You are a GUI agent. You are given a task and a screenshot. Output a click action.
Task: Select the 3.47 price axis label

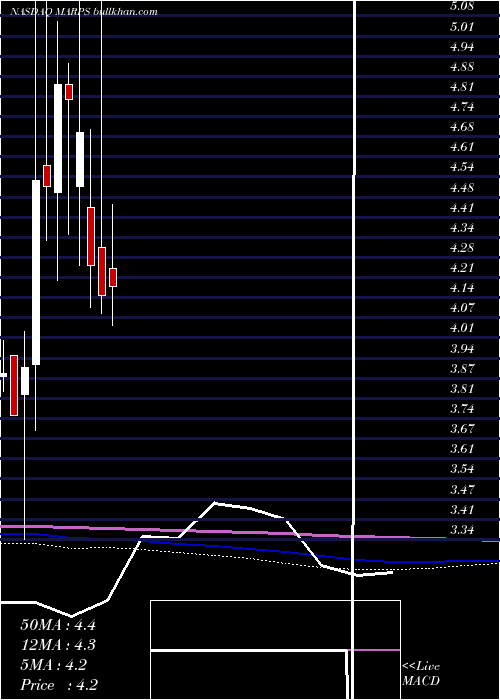click(462, 489)
